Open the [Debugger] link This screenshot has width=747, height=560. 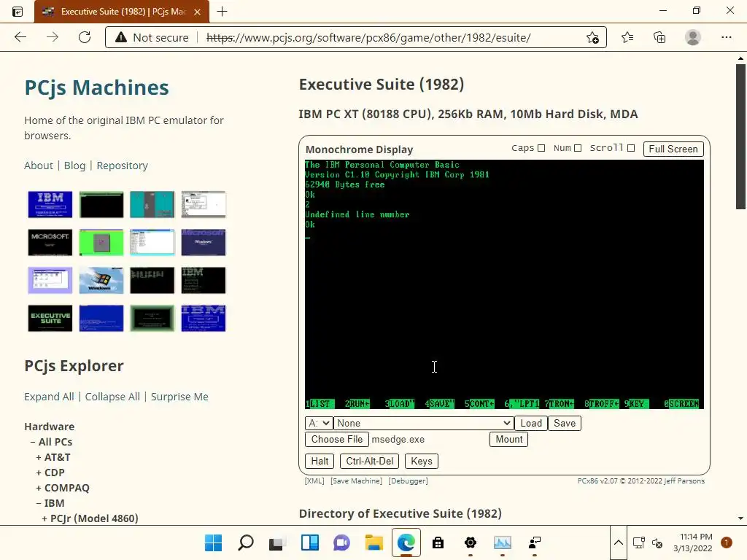point(409,481)
